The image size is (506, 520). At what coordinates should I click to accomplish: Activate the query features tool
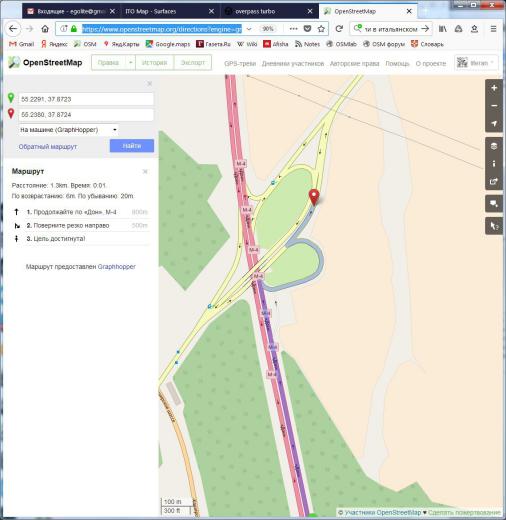494,226
